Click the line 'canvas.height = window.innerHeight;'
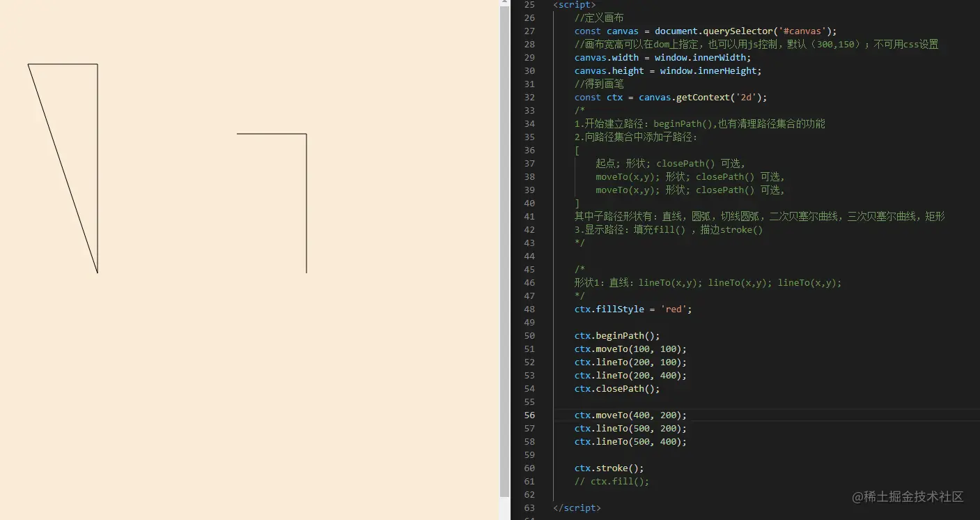The width and height of the screenshot is (980, 520). 668,71
